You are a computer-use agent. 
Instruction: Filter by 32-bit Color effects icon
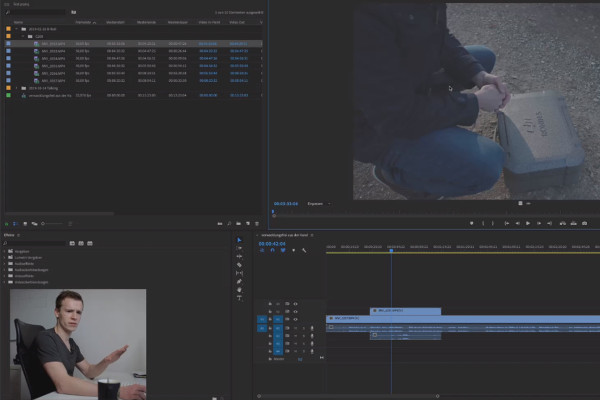tap(81, 243)
